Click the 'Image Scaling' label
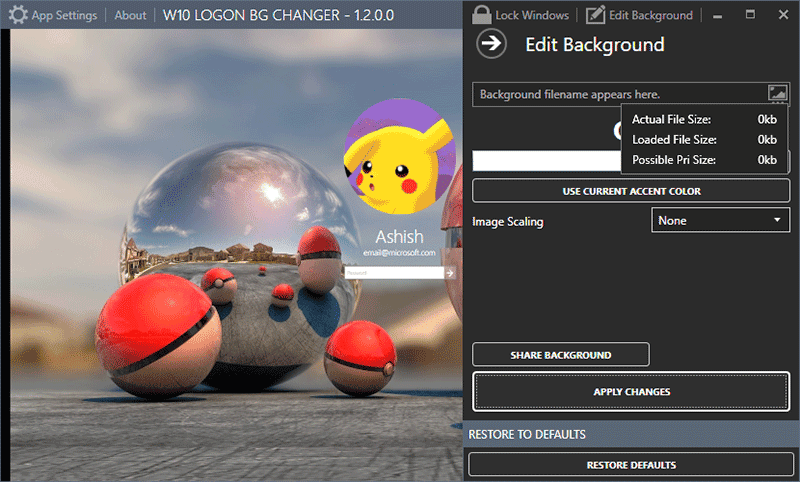 tap(508, 222)
